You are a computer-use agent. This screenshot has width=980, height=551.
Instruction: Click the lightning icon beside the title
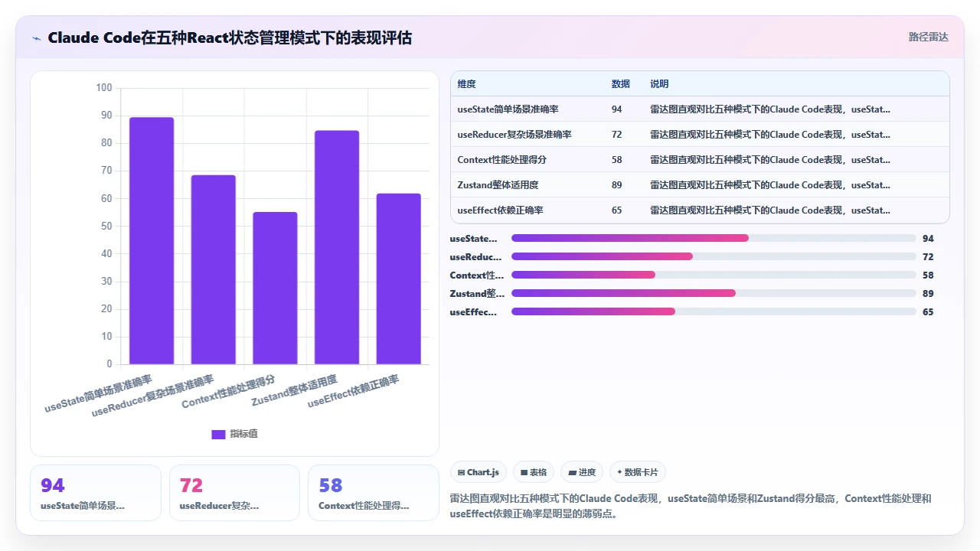tap(37, 37)
